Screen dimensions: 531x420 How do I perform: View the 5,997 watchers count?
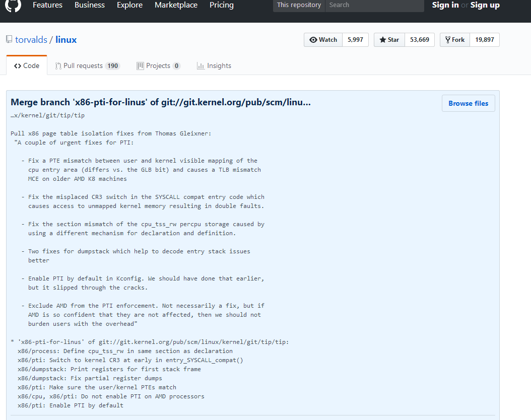[355, 40]
